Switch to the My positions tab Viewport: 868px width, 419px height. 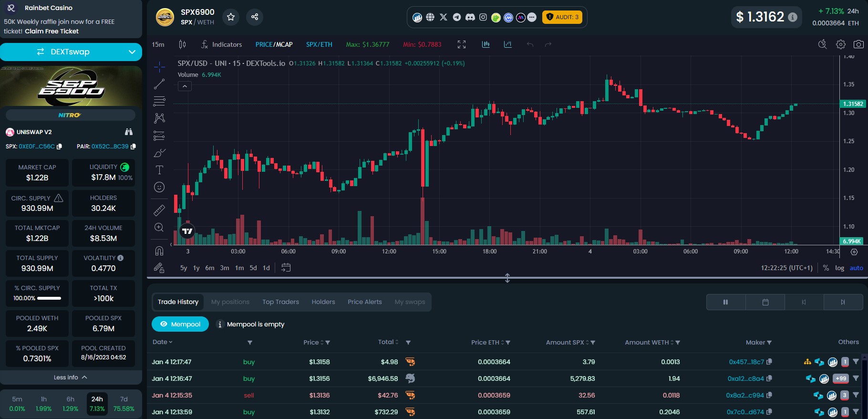click(x=230, y=302)
